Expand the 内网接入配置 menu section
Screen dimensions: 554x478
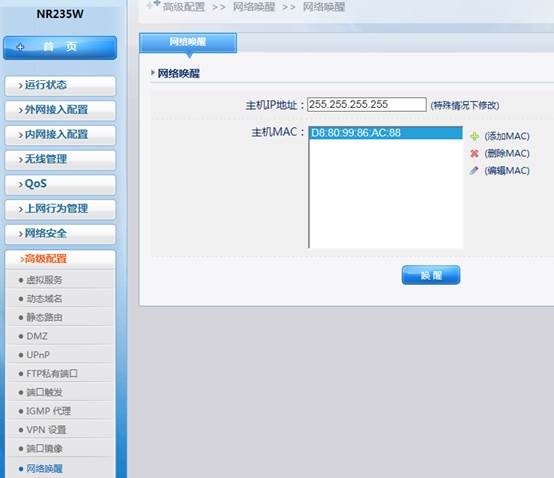click(x=60, y=135)
